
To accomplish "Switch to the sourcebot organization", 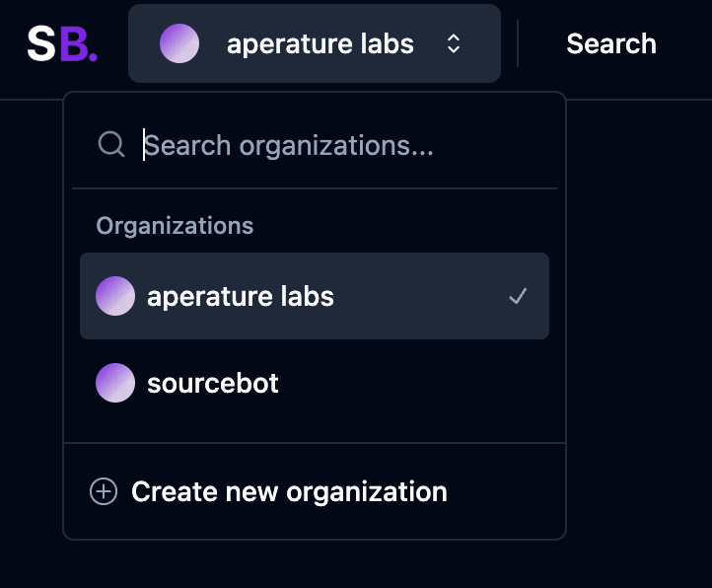I will [213, 383].
